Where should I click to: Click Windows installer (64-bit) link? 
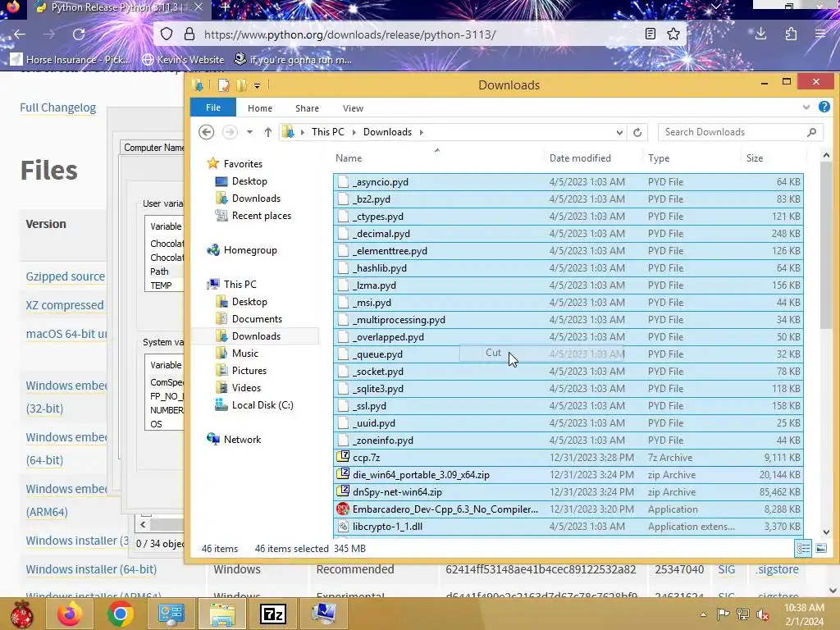click(x=91, y=569)
